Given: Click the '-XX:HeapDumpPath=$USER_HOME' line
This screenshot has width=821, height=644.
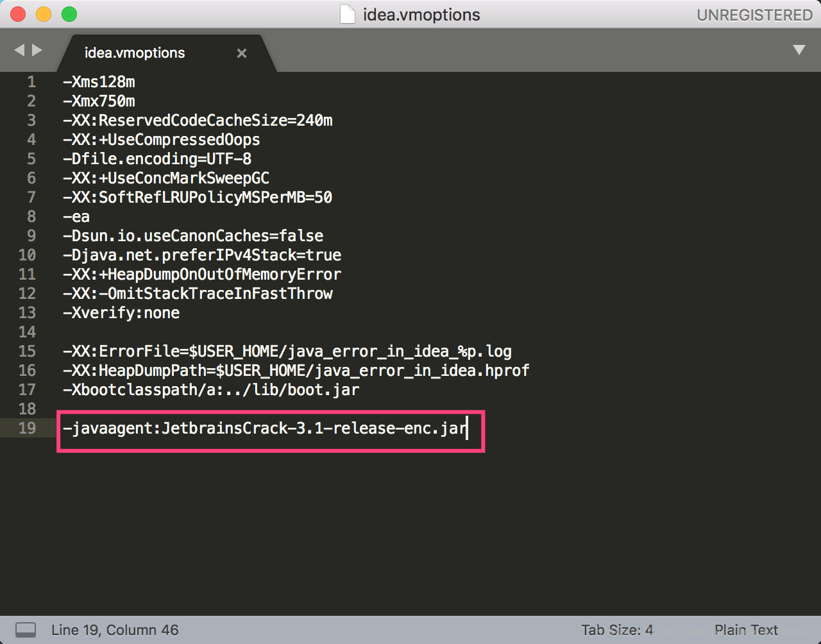Looking at the screenshot, I should click(296, 371).
